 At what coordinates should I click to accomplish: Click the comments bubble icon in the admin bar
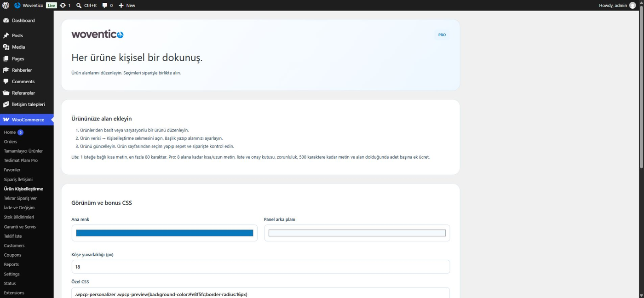click(x=104, y=6)
